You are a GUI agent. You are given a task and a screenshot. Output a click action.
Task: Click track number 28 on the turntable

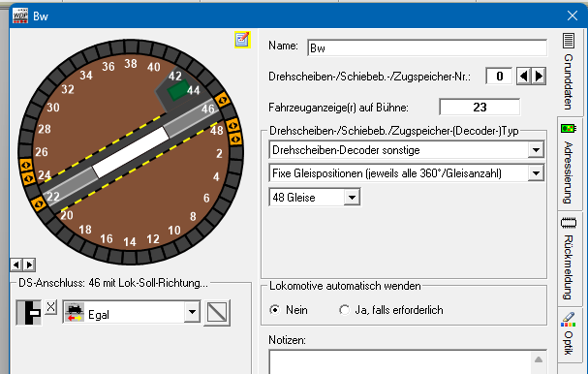click(45, 129)
